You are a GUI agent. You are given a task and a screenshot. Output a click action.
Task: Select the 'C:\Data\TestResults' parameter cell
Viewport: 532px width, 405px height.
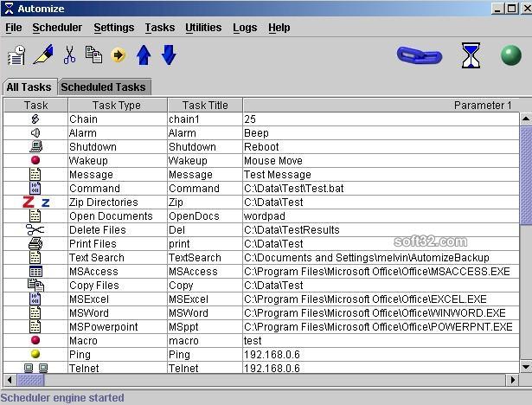(381, 230)
